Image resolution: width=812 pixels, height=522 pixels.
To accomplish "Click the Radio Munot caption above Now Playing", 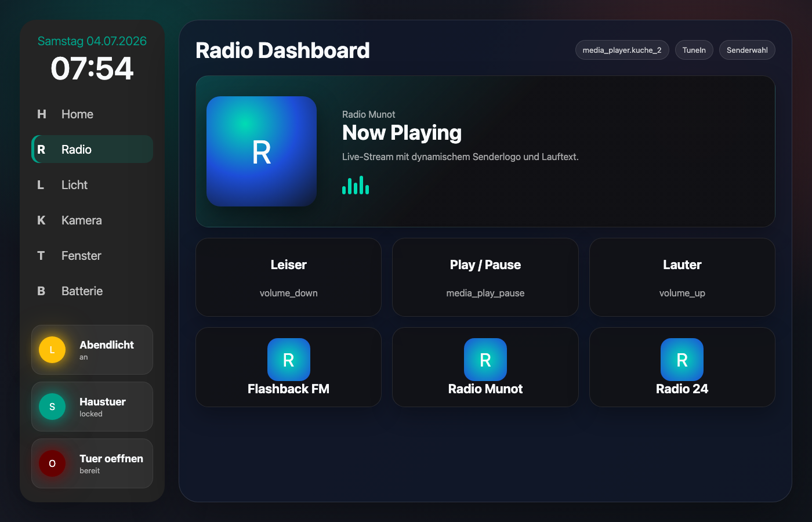I will [x=369, y=114].
